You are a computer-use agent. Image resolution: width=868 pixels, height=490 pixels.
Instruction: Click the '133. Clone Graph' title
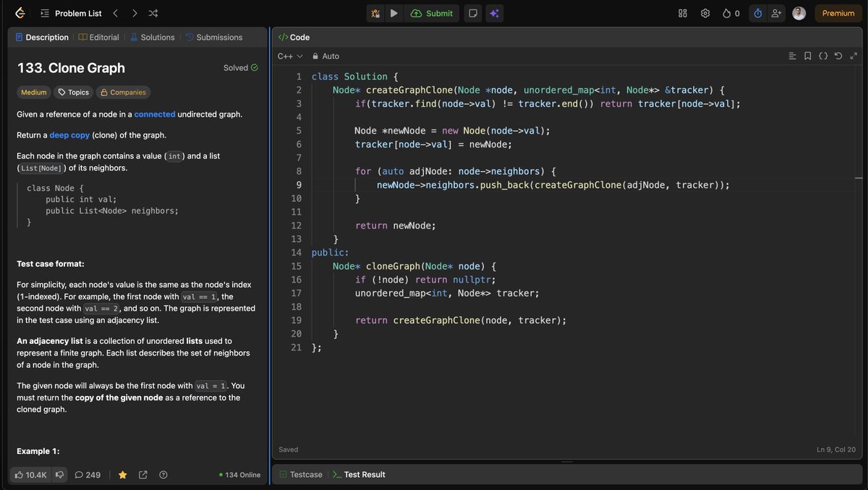pos(71,68)
